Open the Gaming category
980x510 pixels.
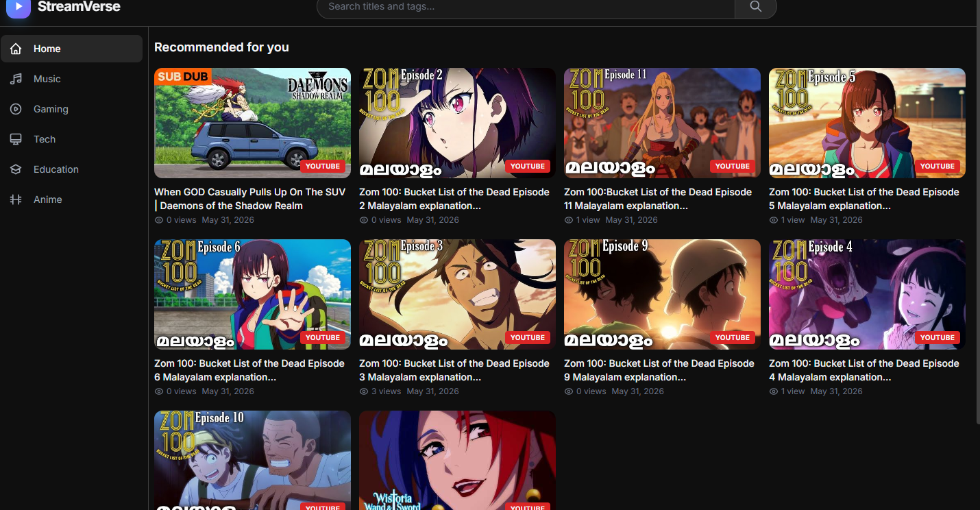71,109
